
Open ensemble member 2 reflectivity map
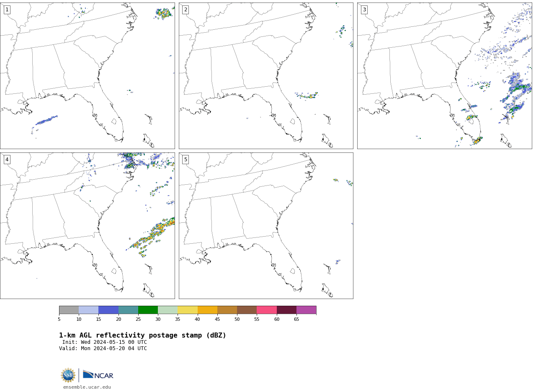266,76
